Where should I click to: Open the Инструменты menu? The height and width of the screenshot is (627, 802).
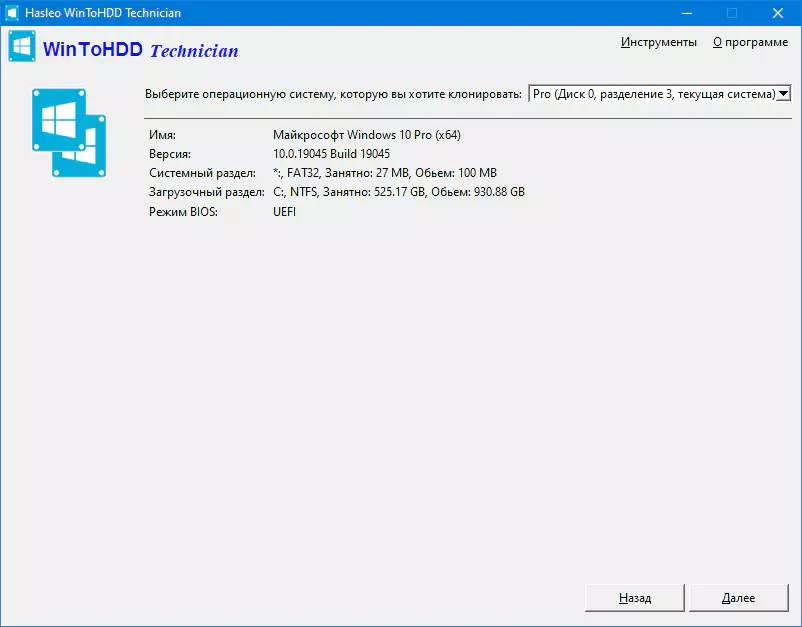coord(659,42)
